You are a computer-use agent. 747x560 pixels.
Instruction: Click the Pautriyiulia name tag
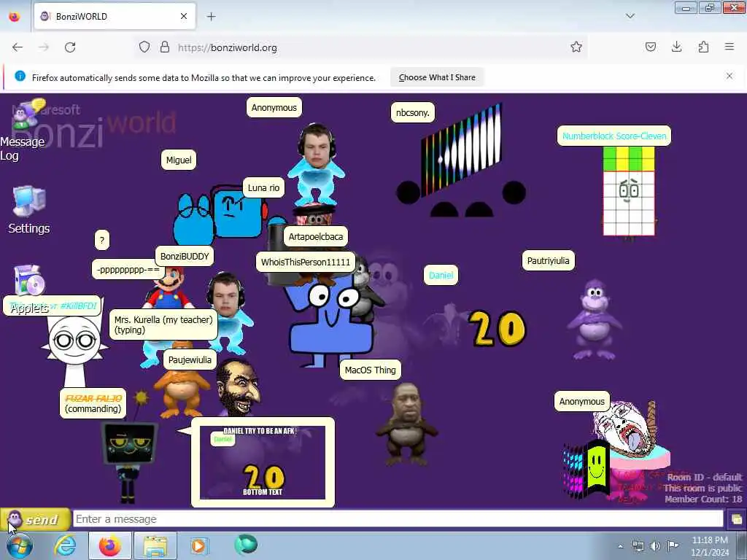pos(549,260)
